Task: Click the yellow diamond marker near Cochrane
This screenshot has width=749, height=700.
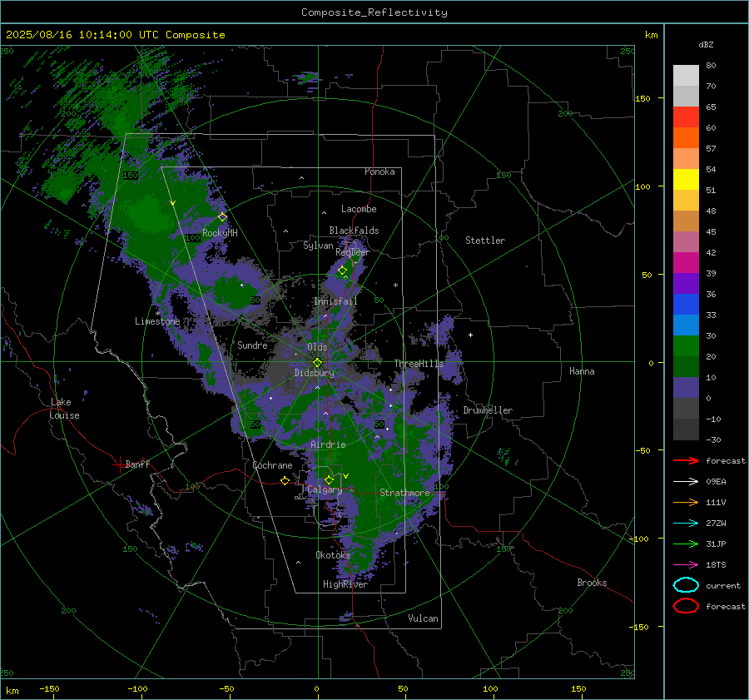Action: point(285,480)
